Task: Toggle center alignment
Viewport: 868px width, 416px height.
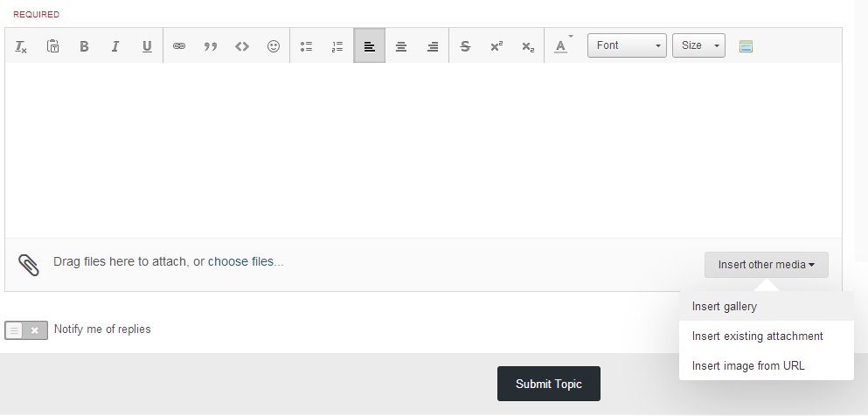Action: (x=401, y=46)
